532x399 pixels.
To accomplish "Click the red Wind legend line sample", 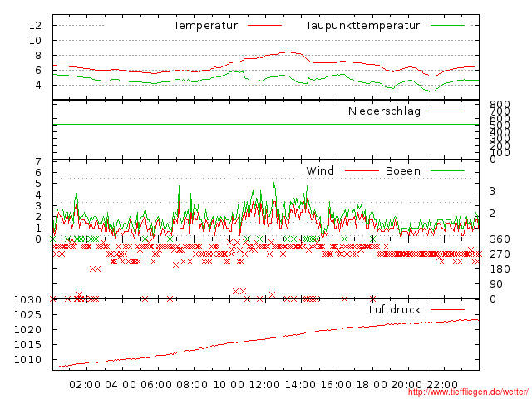I will tap(362, 170).
